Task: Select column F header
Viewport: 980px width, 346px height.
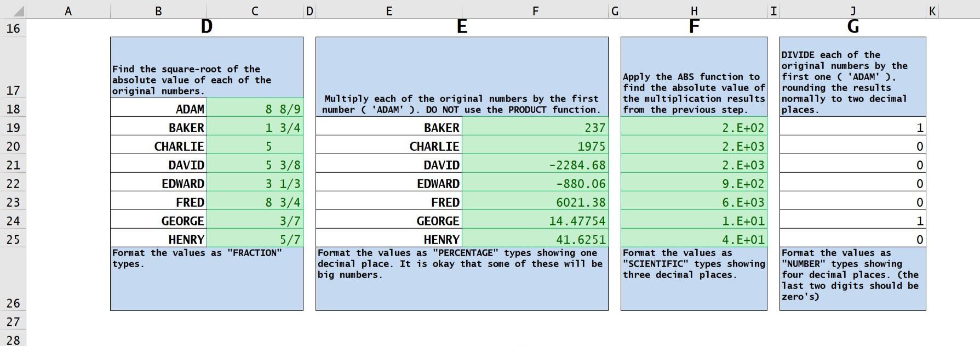Action: coord(535,11)
